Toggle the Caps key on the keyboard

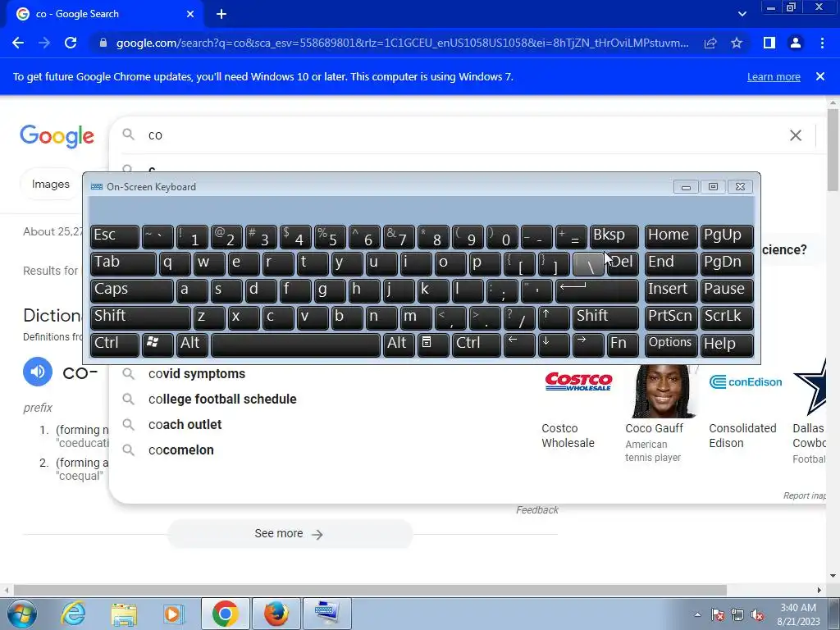(x=132, y=290)
